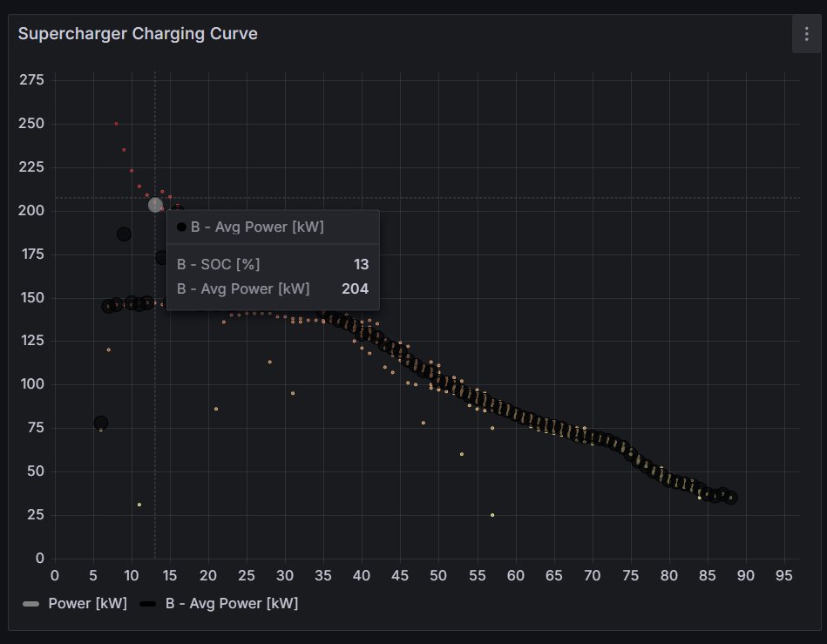Click tooltip row label B - SOC [%]

(x=219, y=264)
